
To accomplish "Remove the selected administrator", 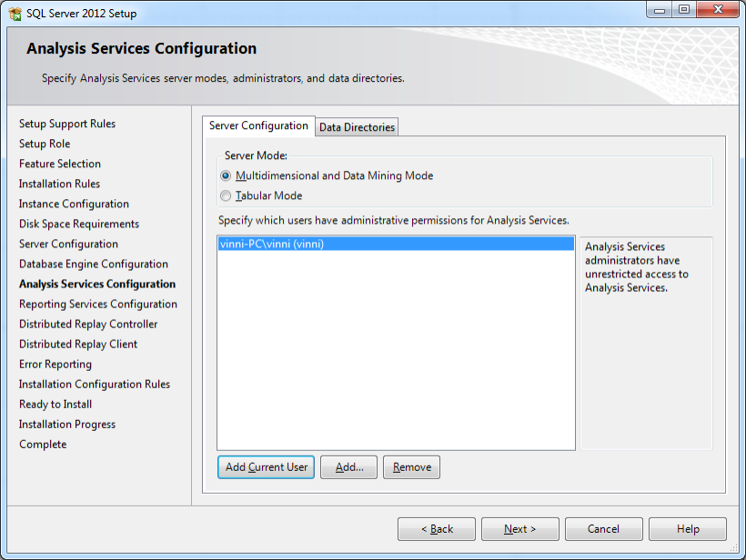I will (x=411, y=467).
